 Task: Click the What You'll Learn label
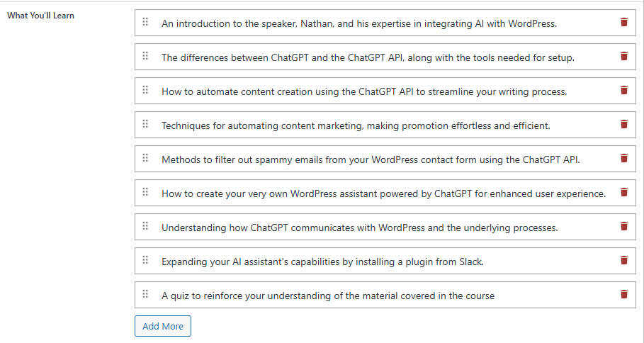[x=40, y=16]
